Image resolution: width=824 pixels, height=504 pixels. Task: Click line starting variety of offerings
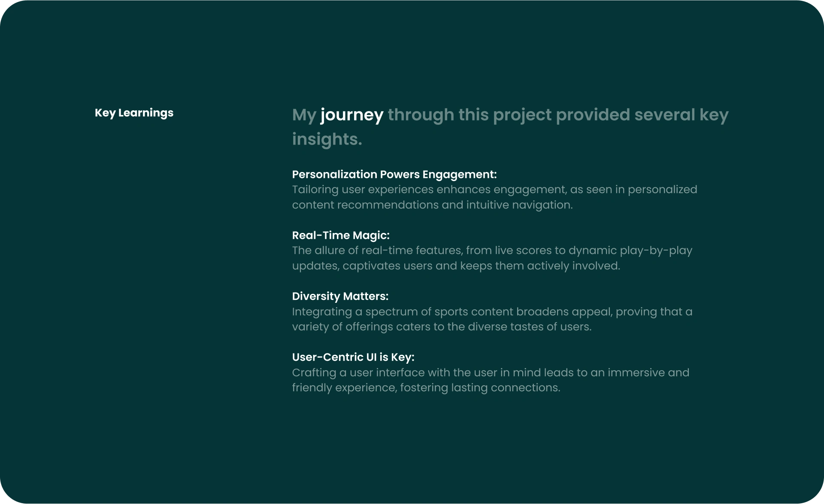coord(442,327)
